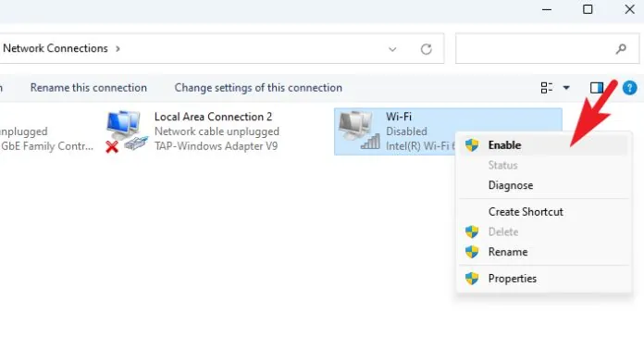Choose Create Shortcut menu entry
644x362 pixels.
tap(544, 212)
